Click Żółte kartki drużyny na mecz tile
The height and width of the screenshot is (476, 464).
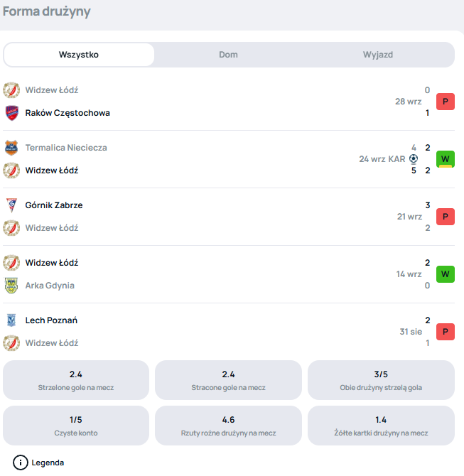pos(381,426)
